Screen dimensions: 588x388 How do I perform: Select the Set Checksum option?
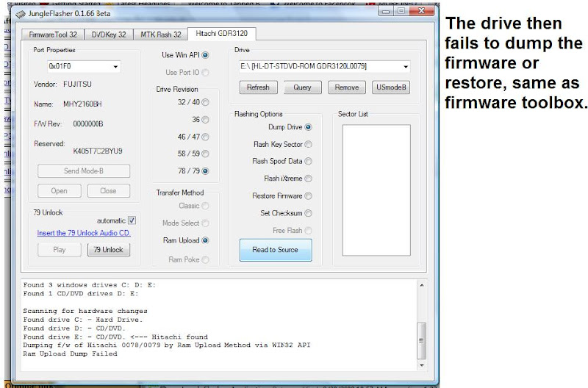tap(308, 213)
